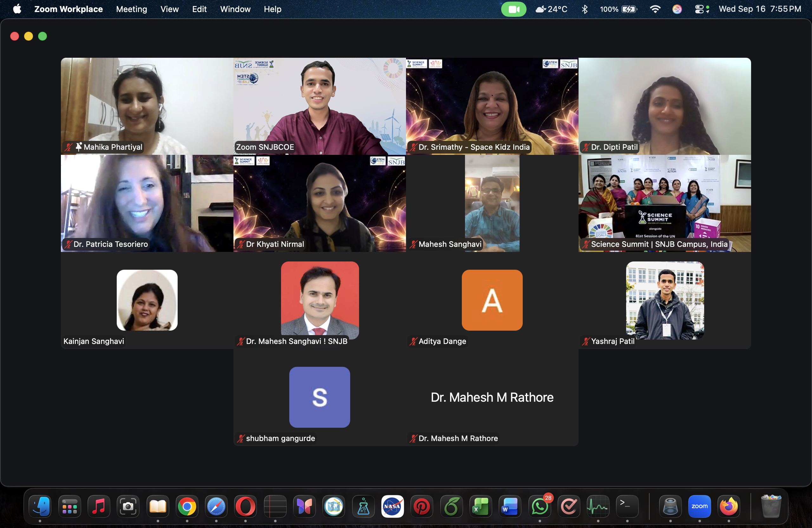Image resolution: width=812 pixels, height=528 pixels.
Task: Open the Zoom Workplace menu
Action: click(69, 9)
